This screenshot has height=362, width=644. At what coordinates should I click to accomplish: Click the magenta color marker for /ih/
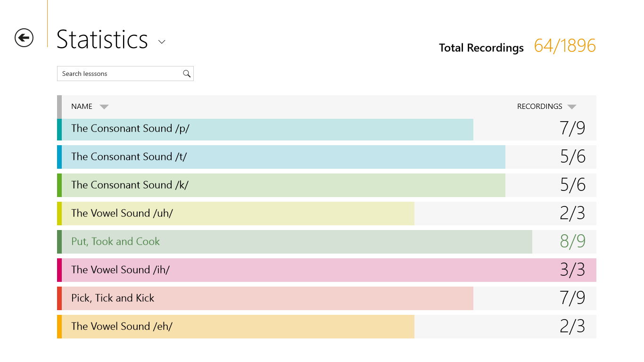click(59, 270)
